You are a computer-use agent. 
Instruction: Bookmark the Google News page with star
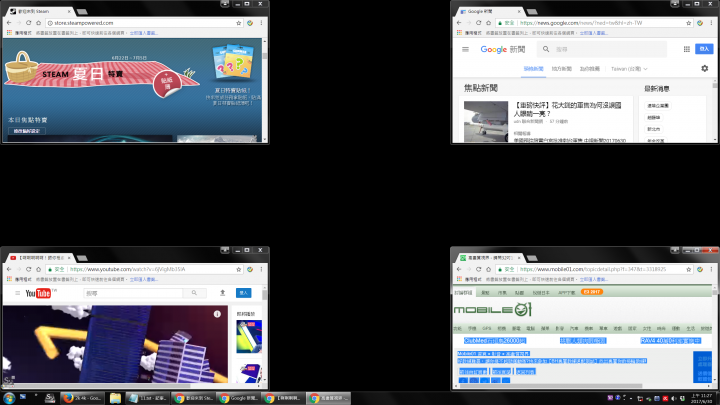click(x=688, y=23)
